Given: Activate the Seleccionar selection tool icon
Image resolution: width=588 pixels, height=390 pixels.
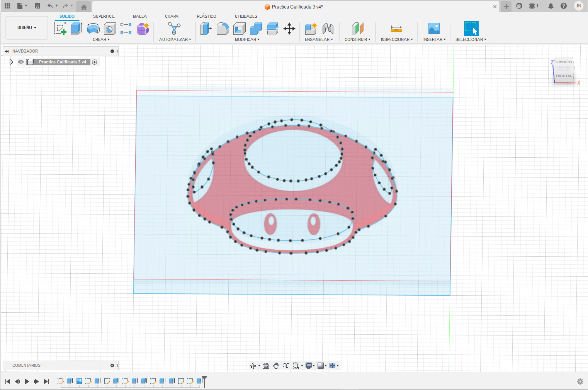Looking at the screenshot, I should coord(471,29).
